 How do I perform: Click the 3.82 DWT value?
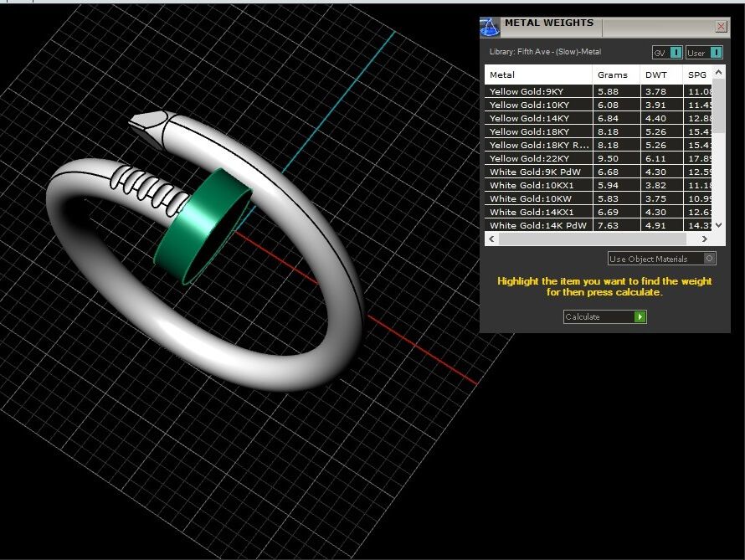point(655,185)
